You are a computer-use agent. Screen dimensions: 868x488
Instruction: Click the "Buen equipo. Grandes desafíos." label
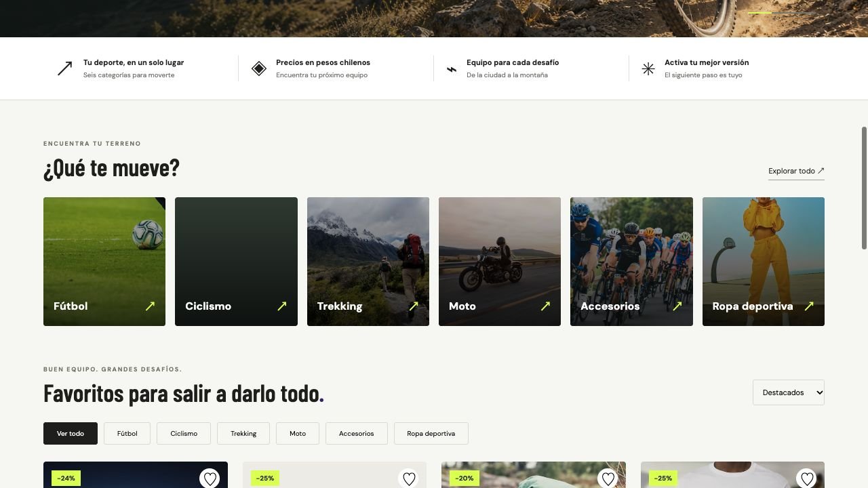113,369
